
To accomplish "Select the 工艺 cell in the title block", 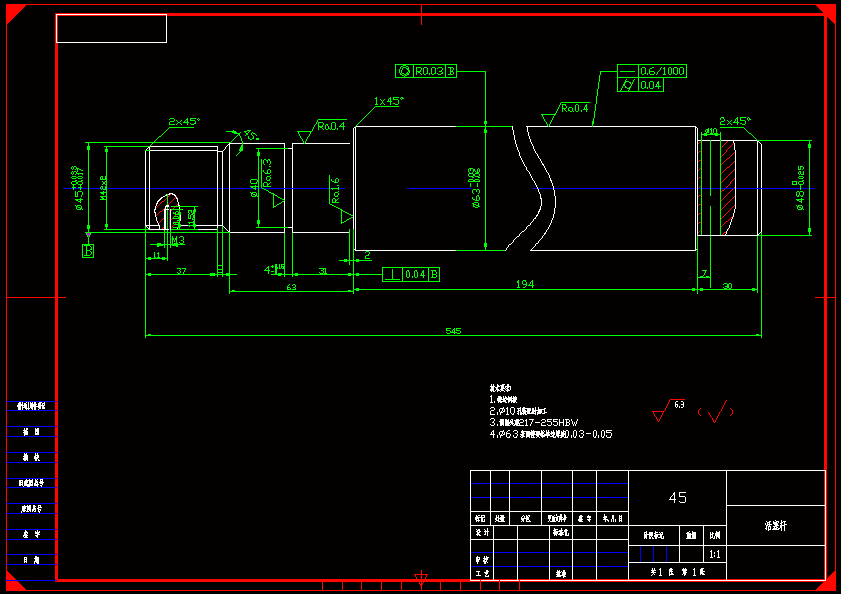I will [x=482, y=573].
